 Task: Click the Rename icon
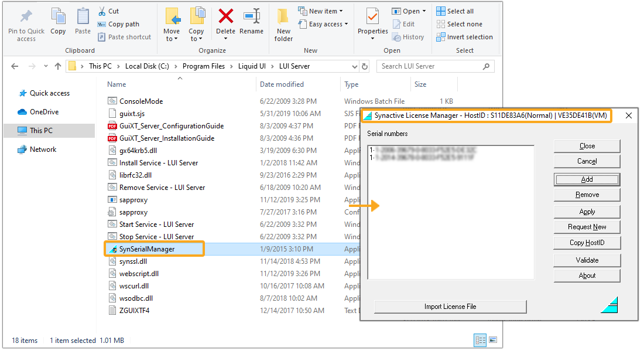[x=251, y=16]
